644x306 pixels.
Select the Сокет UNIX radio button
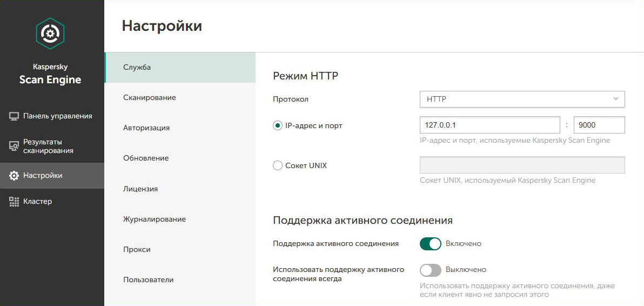[x=278, y=166]
